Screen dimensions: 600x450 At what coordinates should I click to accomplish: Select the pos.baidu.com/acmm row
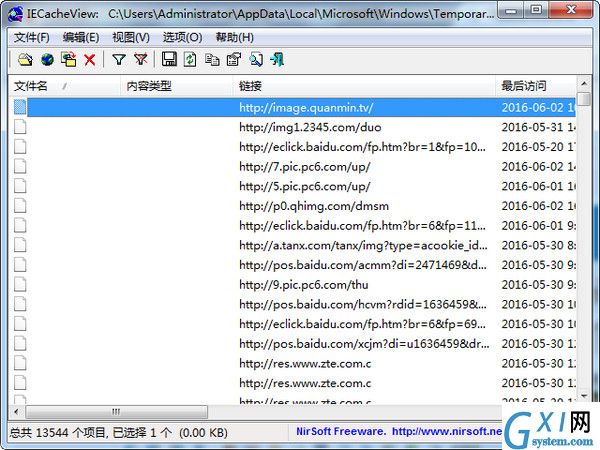(x=292, y=265)
